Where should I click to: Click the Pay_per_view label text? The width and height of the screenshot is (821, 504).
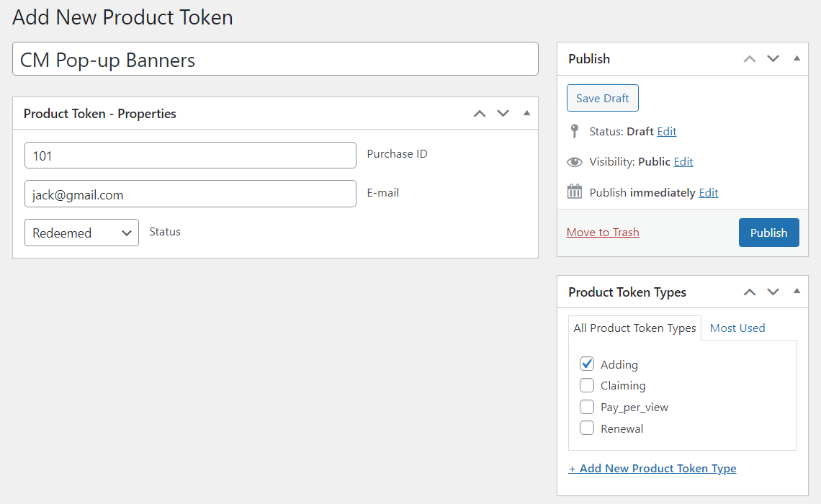[x=634, y=408]
